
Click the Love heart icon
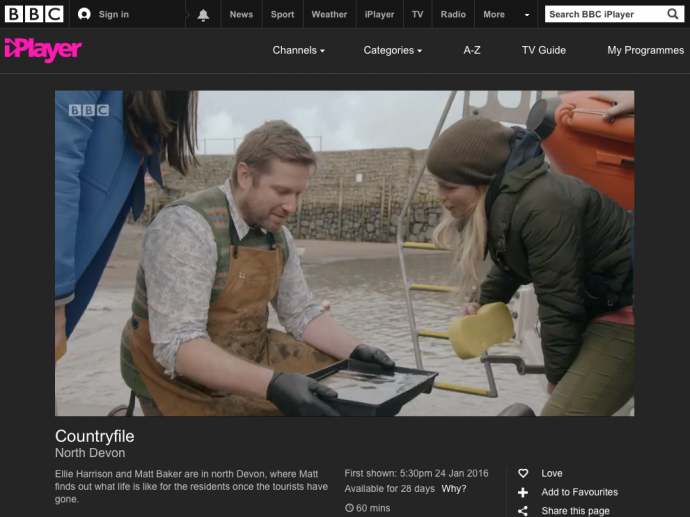pos(523,473)
